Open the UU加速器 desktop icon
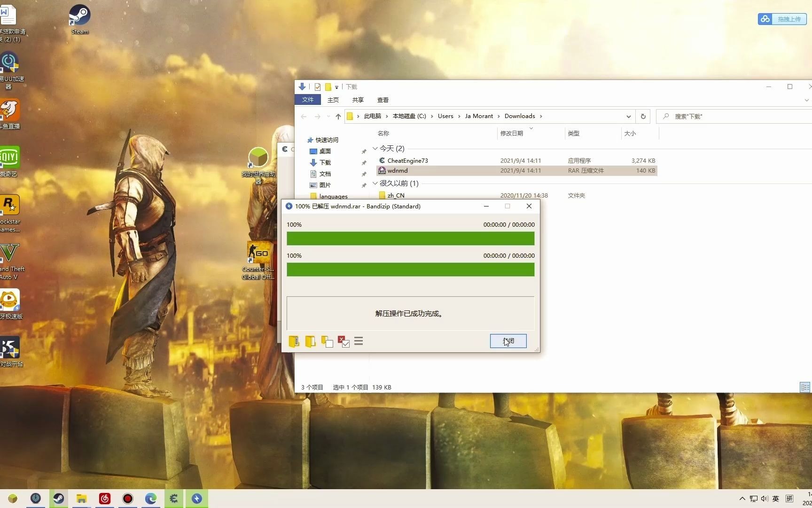This screenshot has height=508, width=812. point(9,71)
